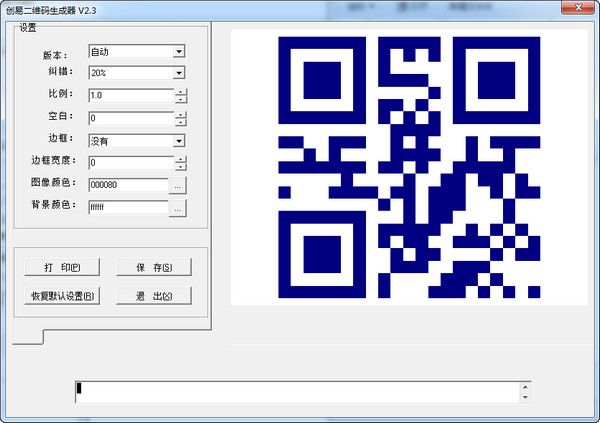
Task: Click the 图像颜色 field showing 000080
Action: pyautogui.click(x=128, y=185)
